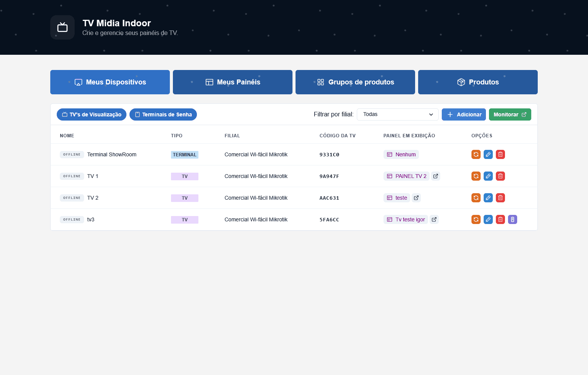Edit the TV 2 device
The width and height of the screenshot is (588, 375).
[x=488, y=198]
